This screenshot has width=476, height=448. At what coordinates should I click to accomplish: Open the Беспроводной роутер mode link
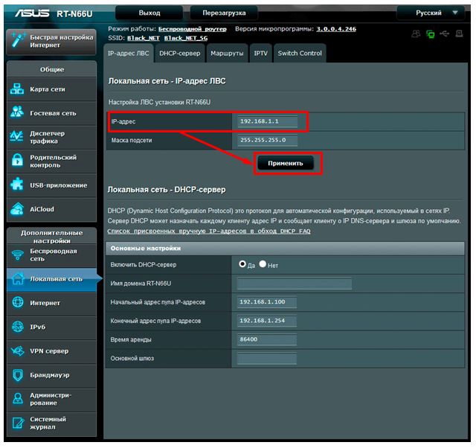[x=193, y=29]
